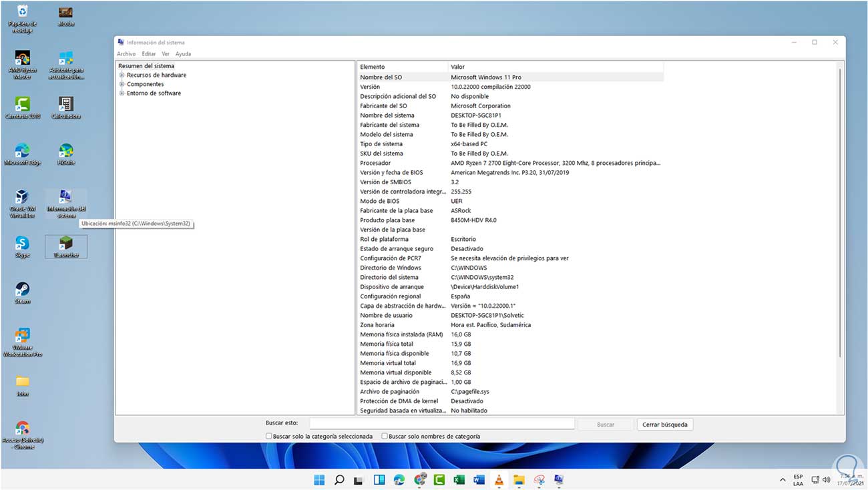Launch Microsoft Edge from the taskbar

pyautogui.click(x=399, y=479)
